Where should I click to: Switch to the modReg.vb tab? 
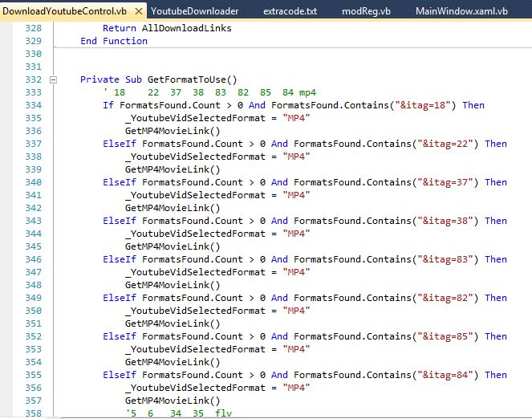(366, 11)
